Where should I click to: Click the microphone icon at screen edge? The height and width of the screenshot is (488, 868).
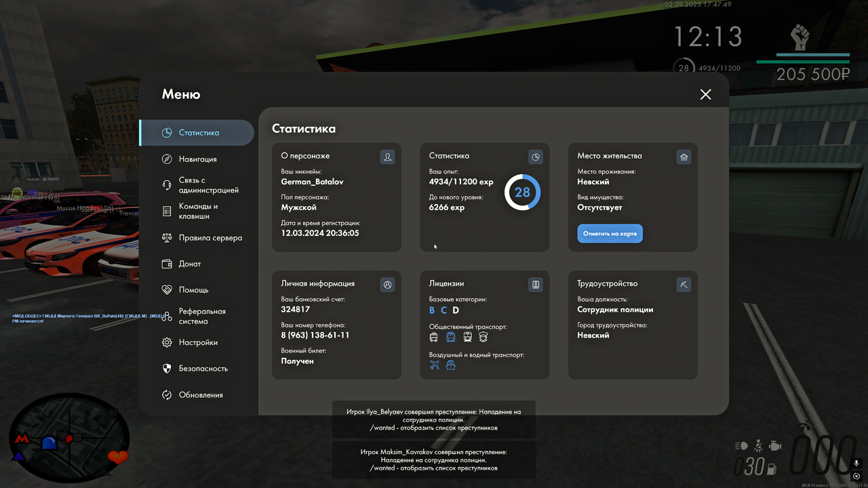pyautogui.click(x=856, y=464)
